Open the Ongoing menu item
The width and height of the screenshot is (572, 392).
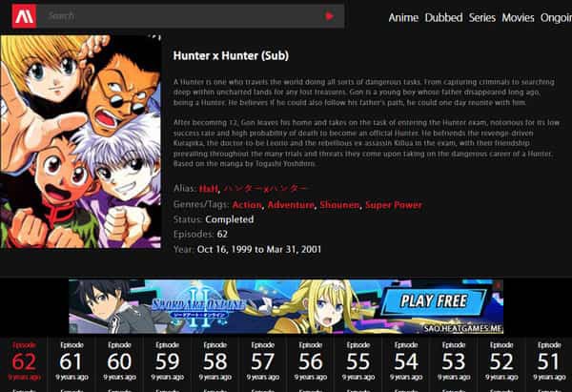click(557, 17)
